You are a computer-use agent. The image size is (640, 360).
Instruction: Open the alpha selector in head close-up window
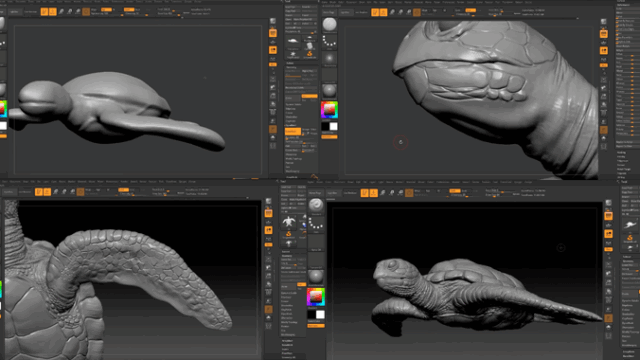pyautogui.click(x=329, y=59)
